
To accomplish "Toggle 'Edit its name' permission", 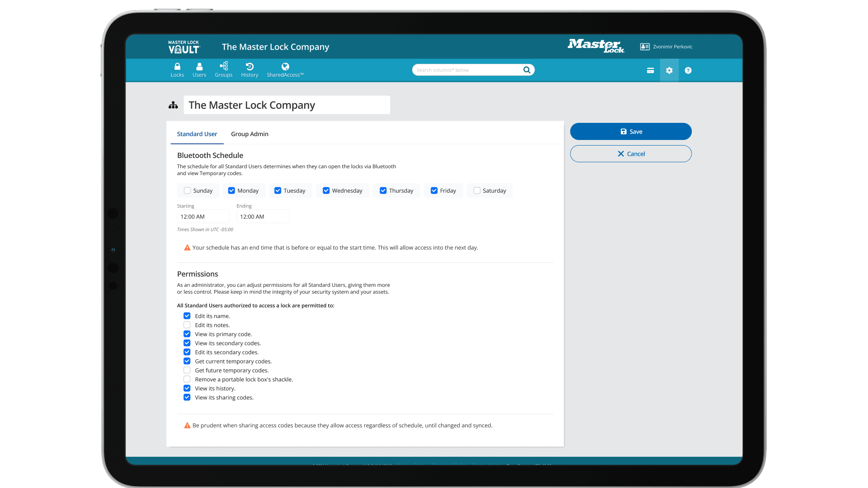I will pyautogui.click(x=187, y=315).
